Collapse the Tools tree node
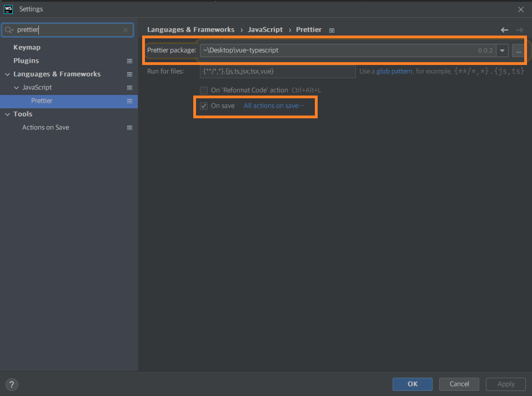Viewport: 532px width, 396px height. (7, 114)
